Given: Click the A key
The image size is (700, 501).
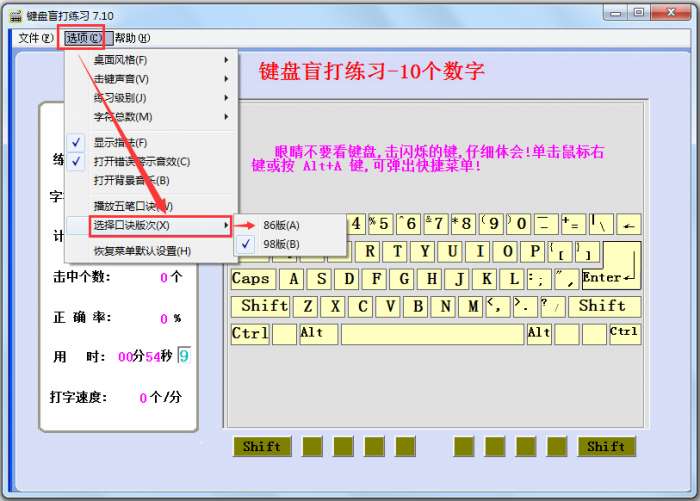Looking at the screenshot, I should (293, 279).
